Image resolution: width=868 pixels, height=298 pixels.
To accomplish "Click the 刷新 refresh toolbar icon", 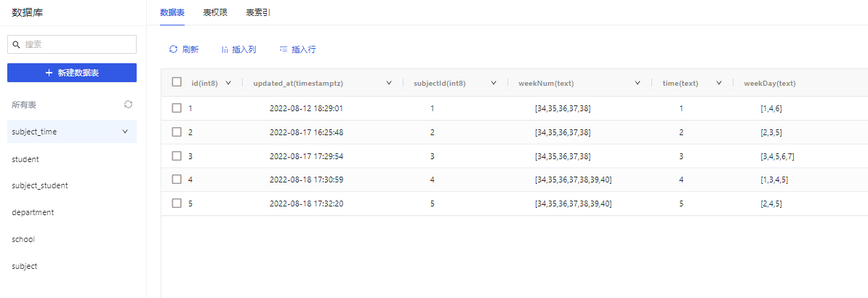I will (x=173, y=49).
